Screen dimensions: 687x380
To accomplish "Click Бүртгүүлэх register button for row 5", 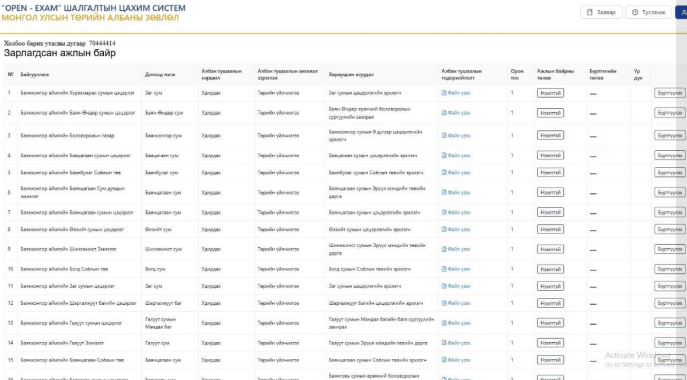I will click(x=670, y=172).
